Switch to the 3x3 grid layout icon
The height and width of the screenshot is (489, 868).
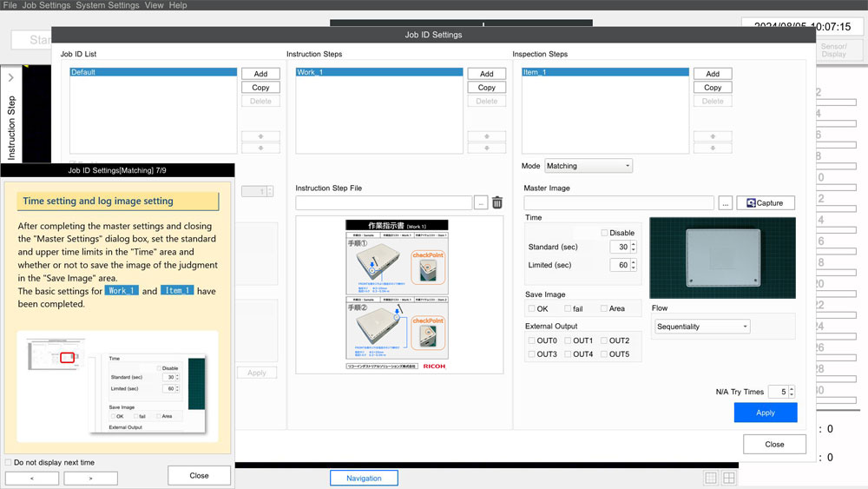click(x=711, y=478)
